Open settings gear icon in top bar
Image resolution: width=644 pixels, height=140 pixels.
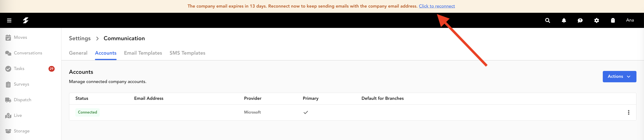(596, 20)
